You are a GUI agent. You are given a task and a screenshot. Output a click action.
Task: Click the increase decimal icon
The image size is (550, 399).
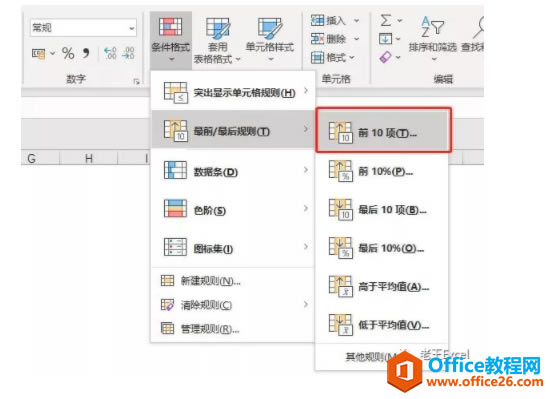click(110, 53)
